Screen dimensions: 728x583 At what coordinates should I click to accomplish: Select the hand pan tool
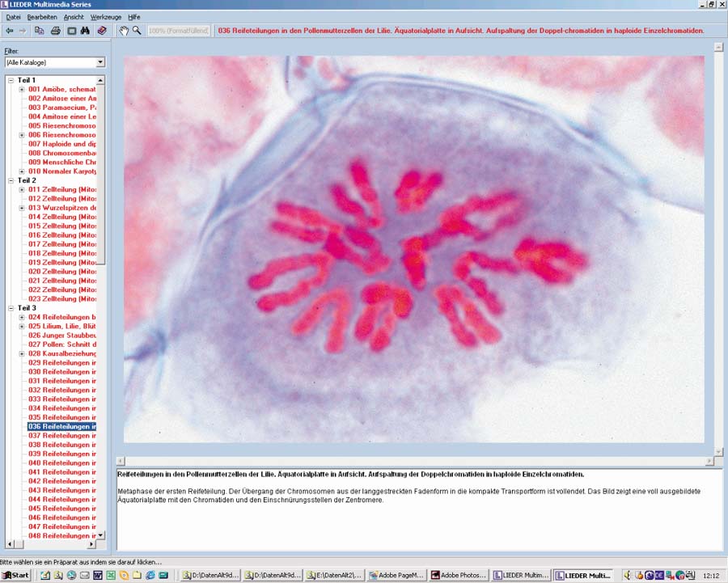(124, 31)
